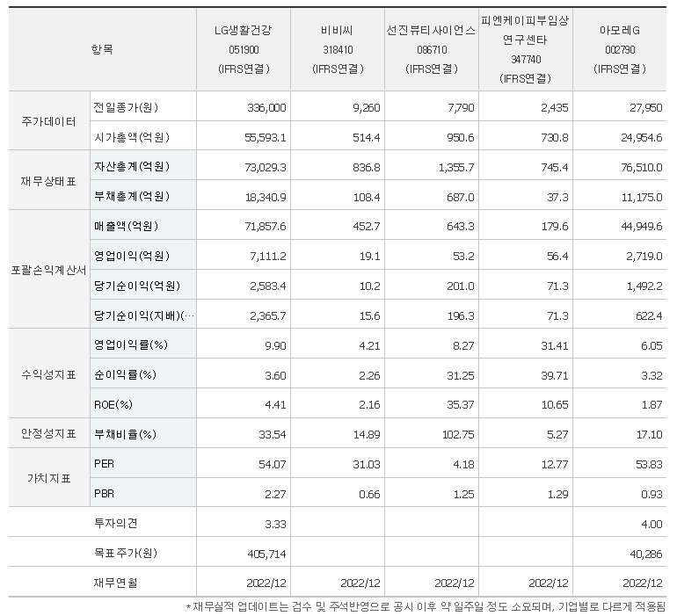
Task: Select 비비씨 closing price 9,260
Action: (367, 107)
